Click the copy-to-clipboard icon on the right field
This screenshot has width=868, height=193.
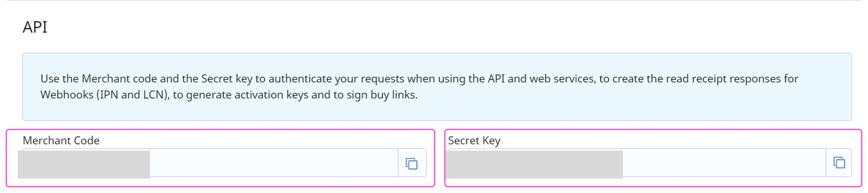pyautogui.click(x=839, y=163)
